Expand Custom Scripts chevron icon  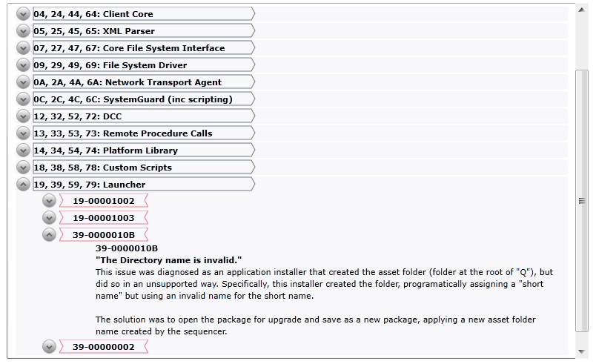click(x=23, y=168)
